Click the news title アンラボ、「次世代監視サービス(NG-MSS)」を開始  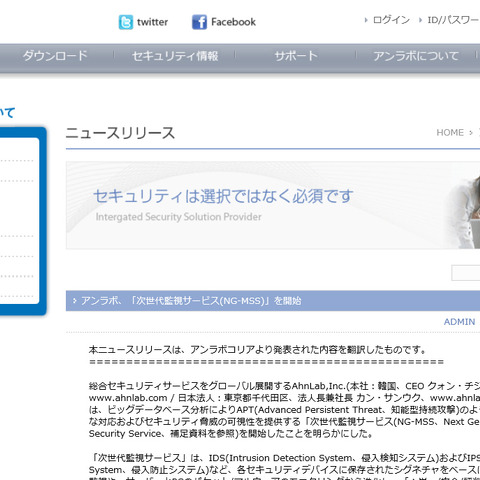191,301
